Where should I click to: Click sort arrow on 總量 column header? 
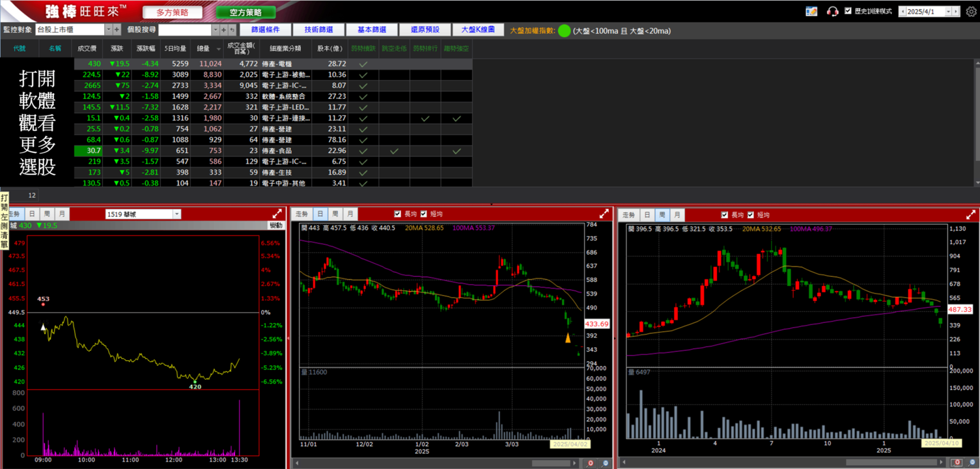pyautogui.click(x=219, y=49)
